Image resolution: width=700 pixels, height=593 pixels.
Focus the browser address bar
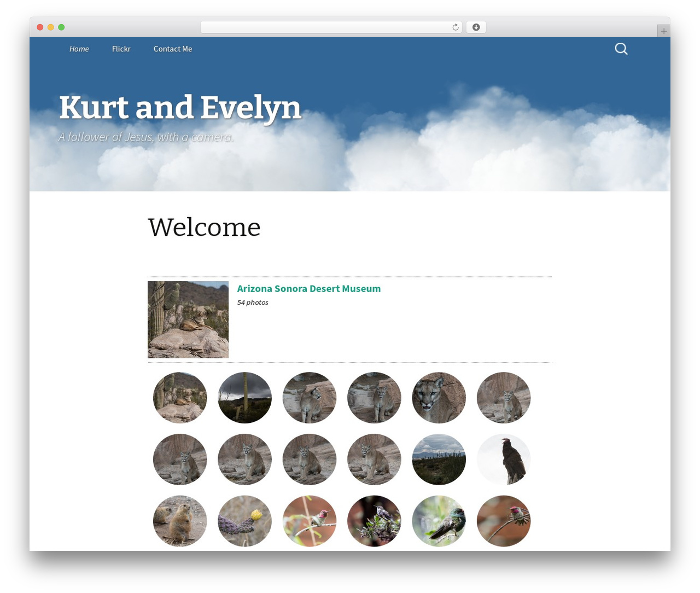click(331, 27)
